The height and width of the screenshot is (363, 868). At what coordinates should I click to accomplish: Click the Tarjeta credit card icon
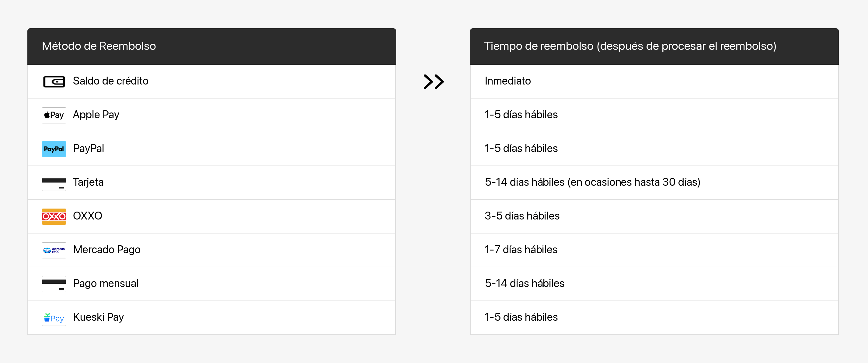54,182
